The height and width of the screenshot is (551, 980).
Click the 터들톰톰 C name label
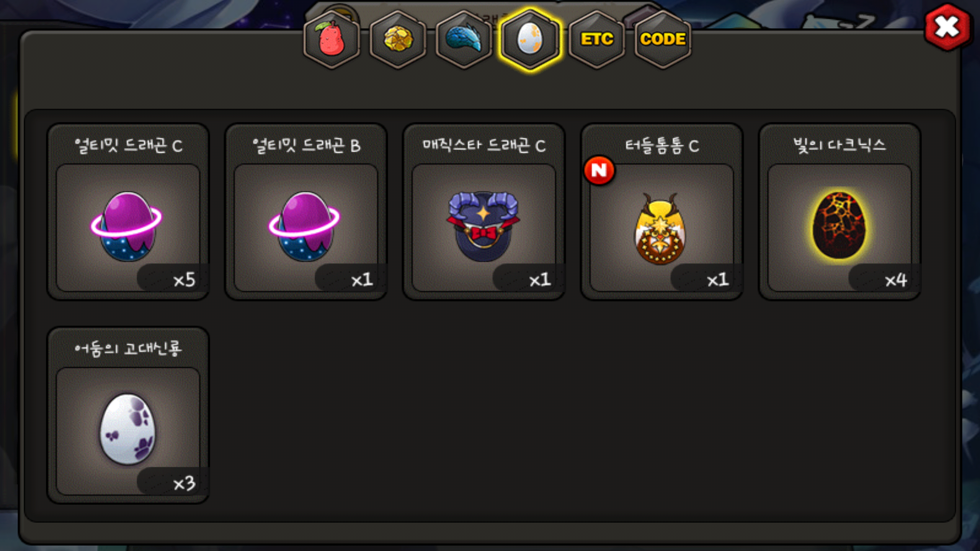coord(662,145)
